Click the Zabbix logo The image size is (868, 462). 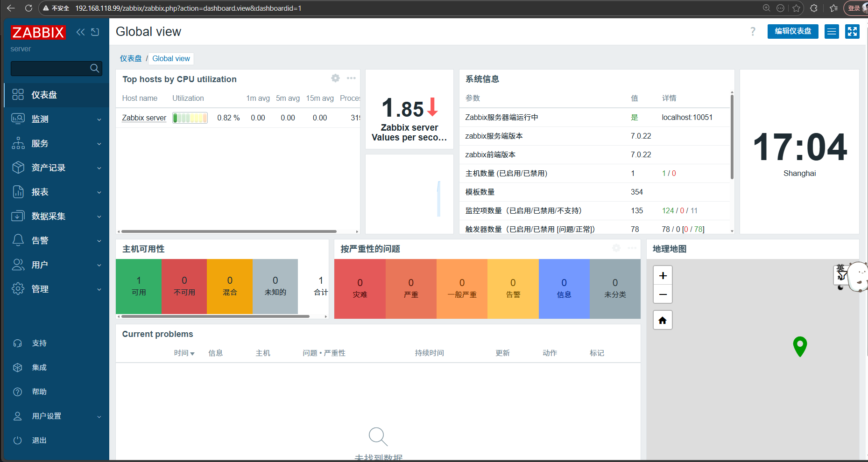38,32
